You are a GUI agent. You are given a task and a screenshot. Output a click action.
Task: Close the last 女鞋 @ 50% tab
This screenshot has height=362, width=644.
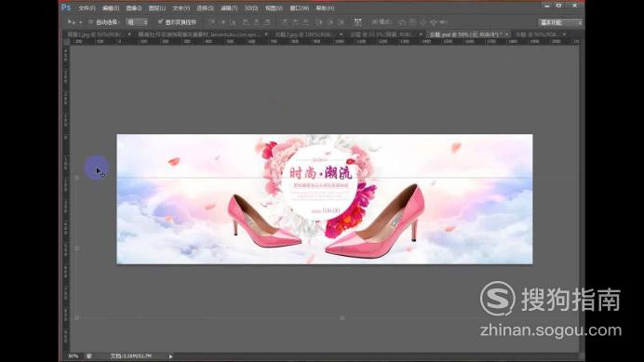pos(564,34)
